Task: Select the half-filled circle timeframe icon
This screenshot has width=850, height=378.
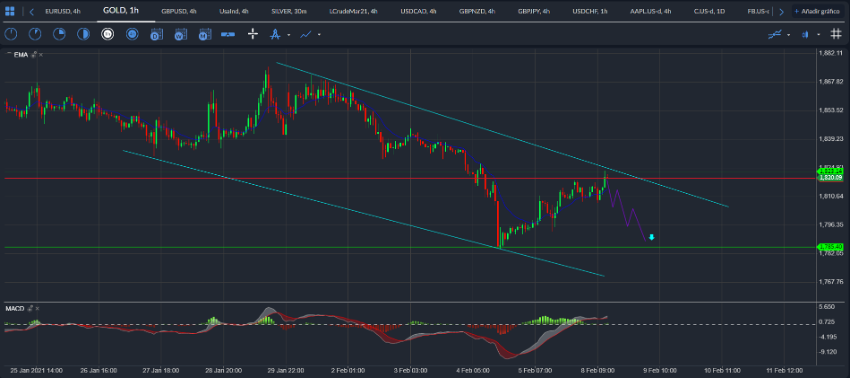Action: (x=83, y=35)
